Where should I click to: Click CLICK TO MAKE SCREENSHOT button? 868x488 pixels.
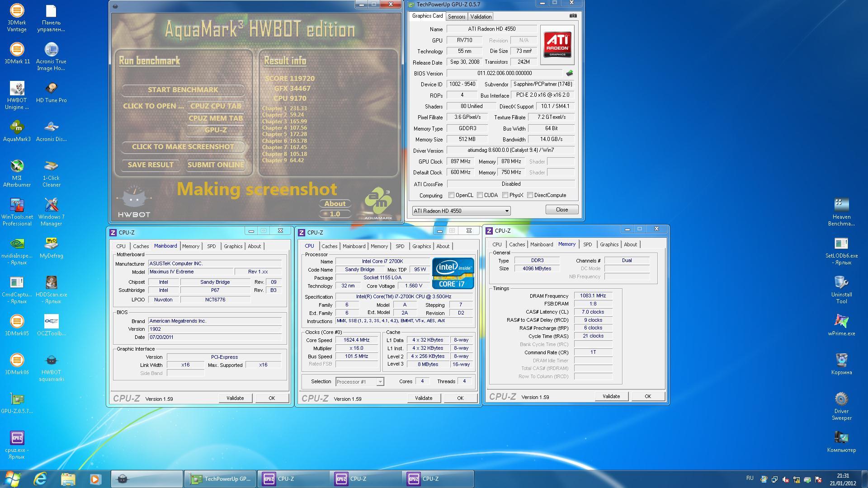point(183,147)
